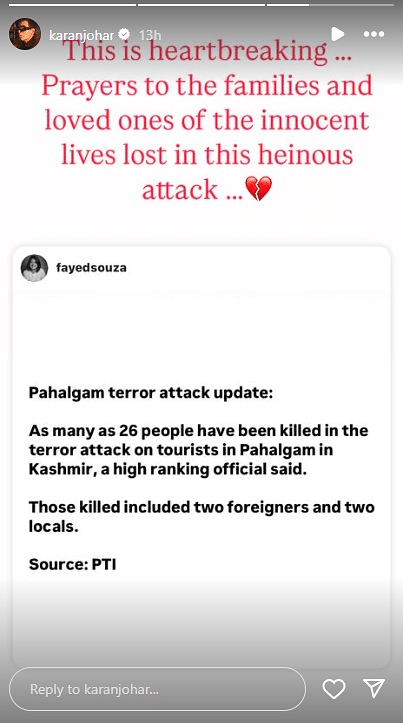Click the karanjohar username
Viewport: 403px width, 723px height.
point(82,35)
